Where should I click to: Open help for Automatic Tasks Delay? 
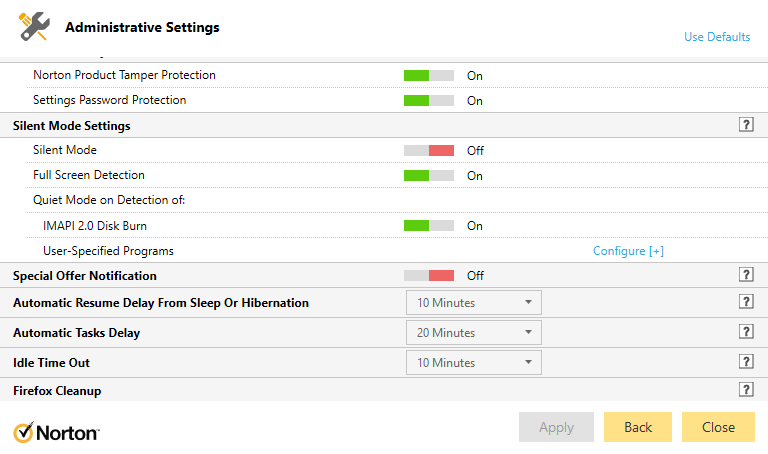tap(745, 332)
